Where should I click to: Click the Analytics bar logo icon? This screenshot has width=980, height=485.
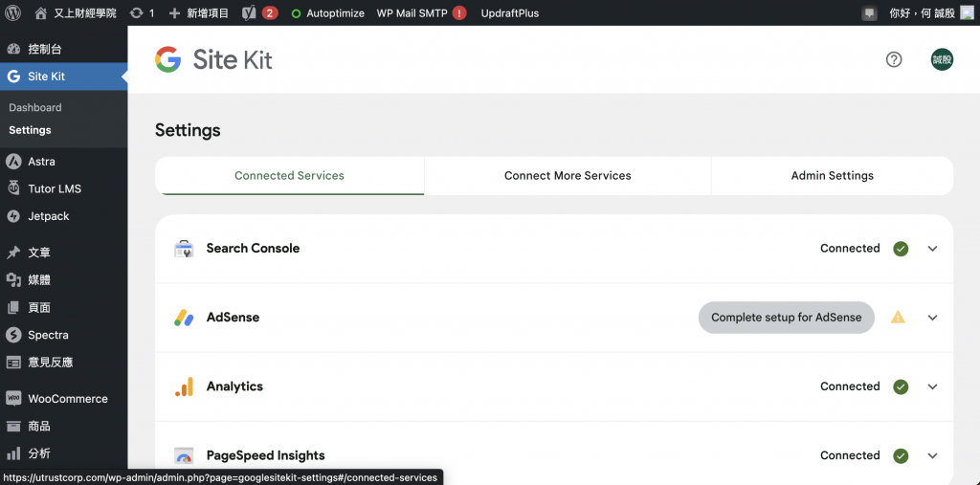coord(184,386)
